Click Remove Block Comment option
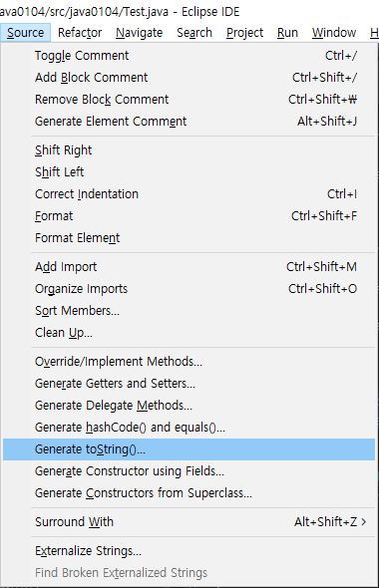 pos(189,100)
